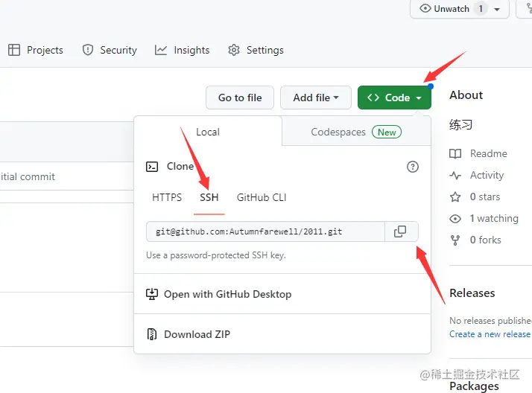Switch to the Codespaces tab
532x393 pixels.
[356, 132]
